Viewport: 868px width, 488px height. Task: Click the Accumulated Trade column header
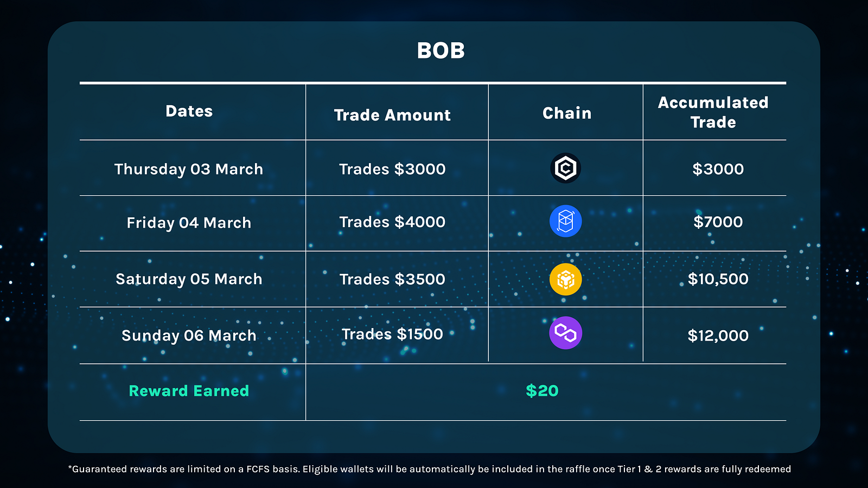(713, 112)
